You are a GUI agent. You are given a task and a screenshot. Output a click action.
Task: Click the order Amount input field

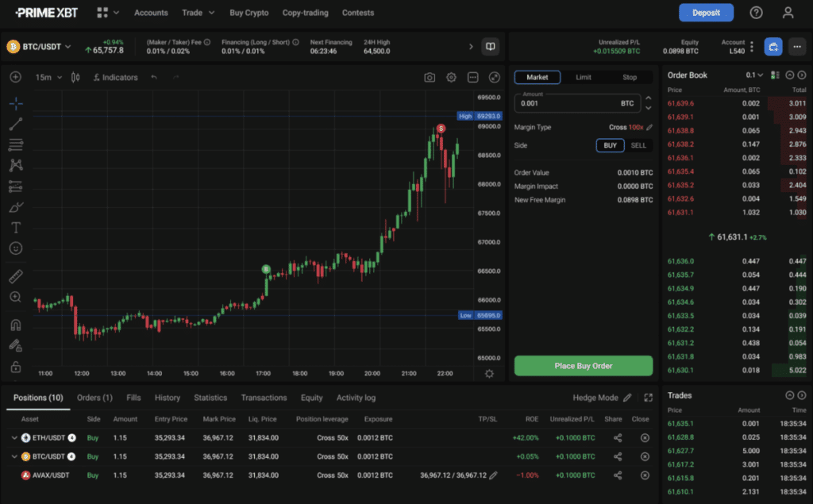click(564, 104)
